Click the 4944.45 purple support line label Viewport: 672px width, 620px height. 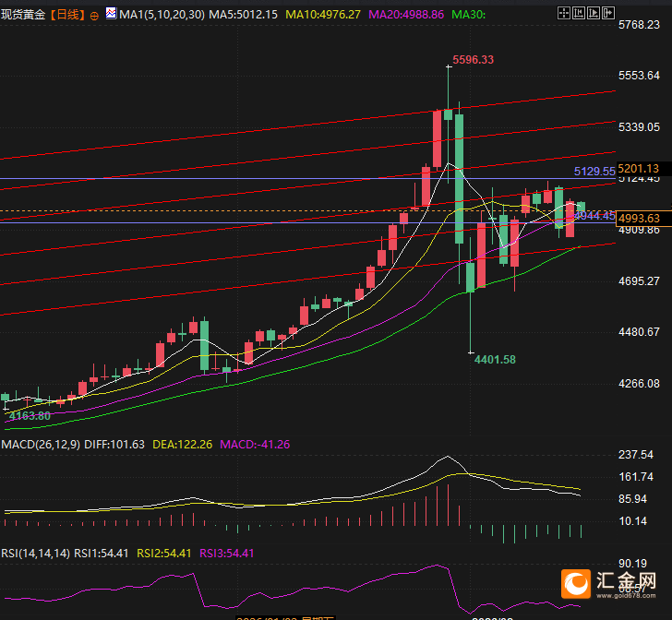pyautogui.click(x=594, y=216)
